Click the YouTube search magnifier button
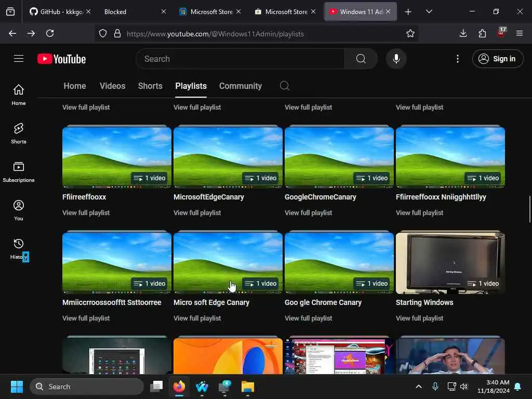This screenshot has width=532, height=399. click(x=361, y=59)
